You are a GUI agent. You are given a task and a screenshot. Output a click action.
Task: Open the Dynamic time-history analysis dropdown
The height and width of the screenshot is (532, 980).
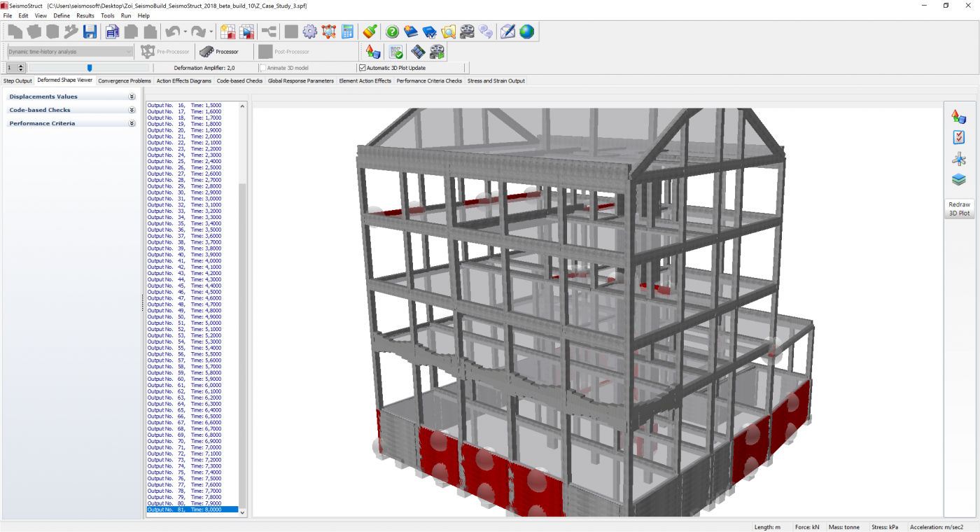point(69,52)
